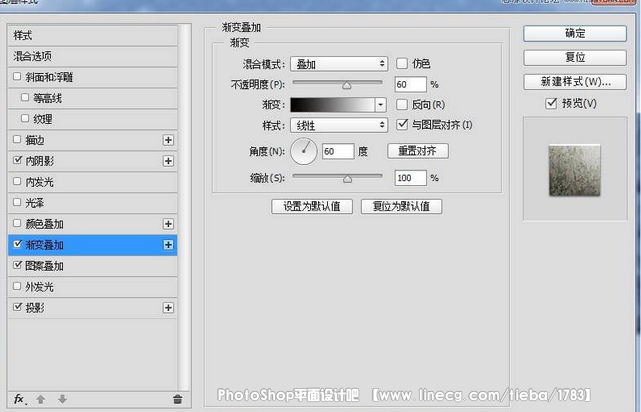Open the gradient picker dropdown arrow

click(x=381, y=105)
